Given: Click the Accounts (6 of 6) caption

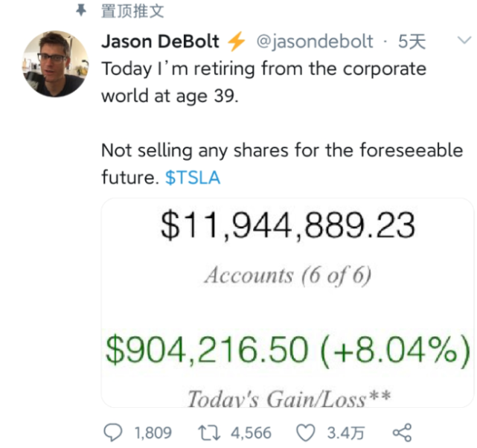Looking at the screenshot, I should coord(287,275).
